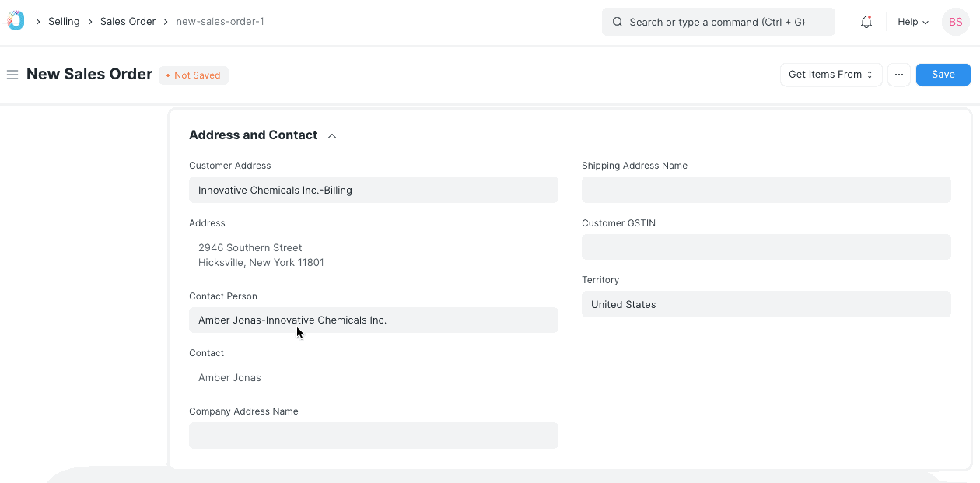Edit the Customer Address field

point(373,190)
